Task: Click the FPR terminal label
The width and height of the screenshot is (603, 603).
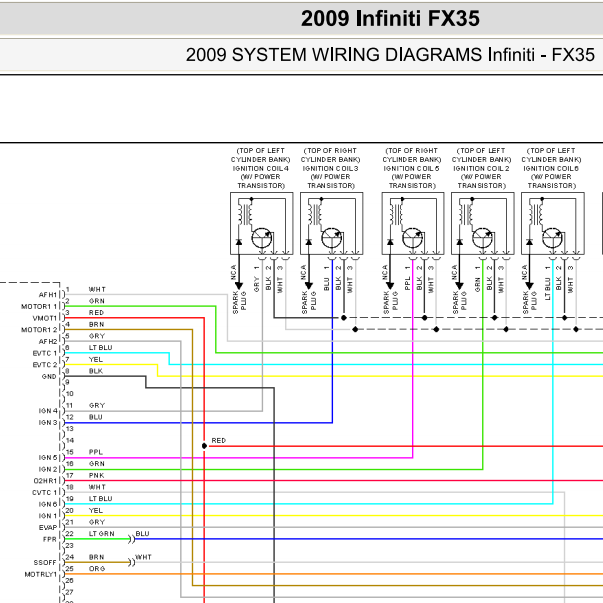Action: tap(50, 539)
